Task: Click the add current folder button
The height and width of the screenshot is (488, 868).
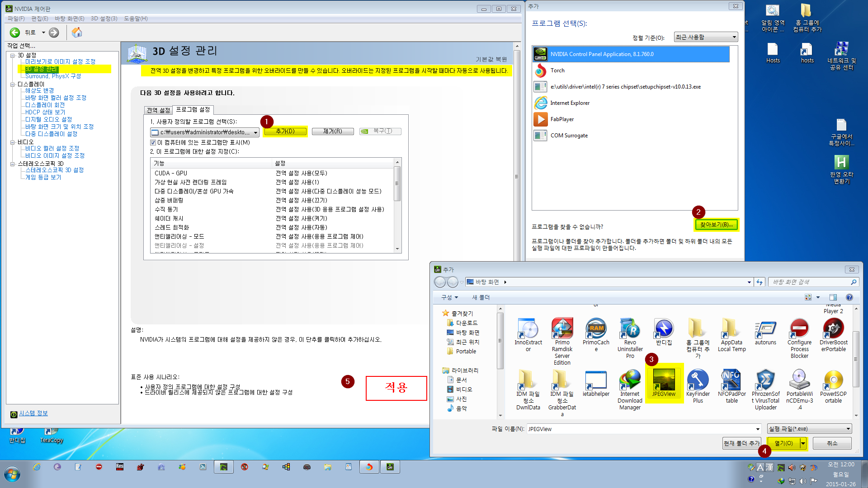Action: tap(741, 443)
